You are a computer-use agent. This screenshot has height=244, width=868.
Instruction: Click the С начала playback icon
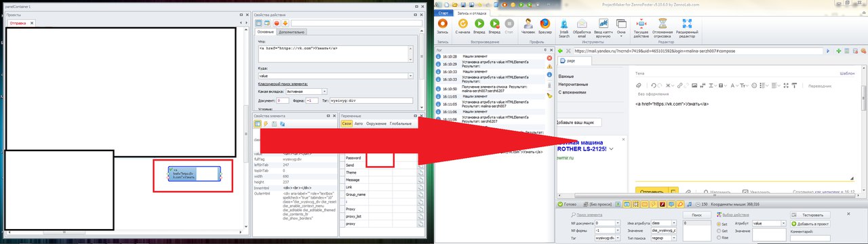click(463, 26)
